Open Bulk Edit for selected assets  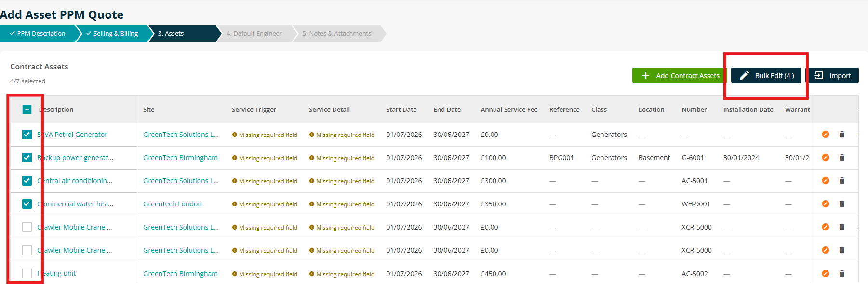point(766,76)
